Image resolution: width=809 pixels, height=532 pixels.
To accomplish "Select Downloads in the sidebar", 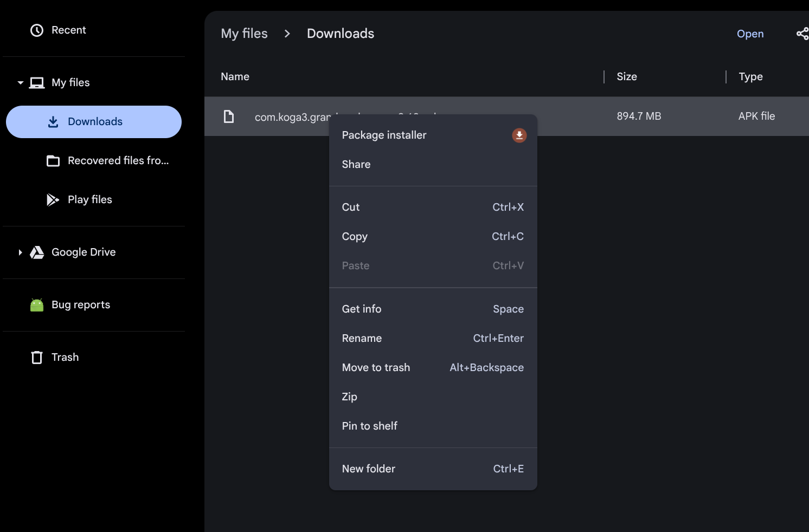I will (x=94, y=122).
